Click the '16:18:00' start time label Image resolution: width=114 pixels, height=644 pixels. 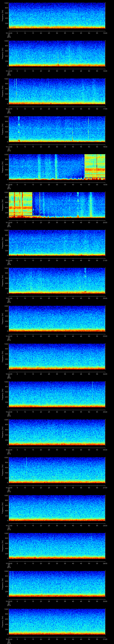click(x=9, y=184)
